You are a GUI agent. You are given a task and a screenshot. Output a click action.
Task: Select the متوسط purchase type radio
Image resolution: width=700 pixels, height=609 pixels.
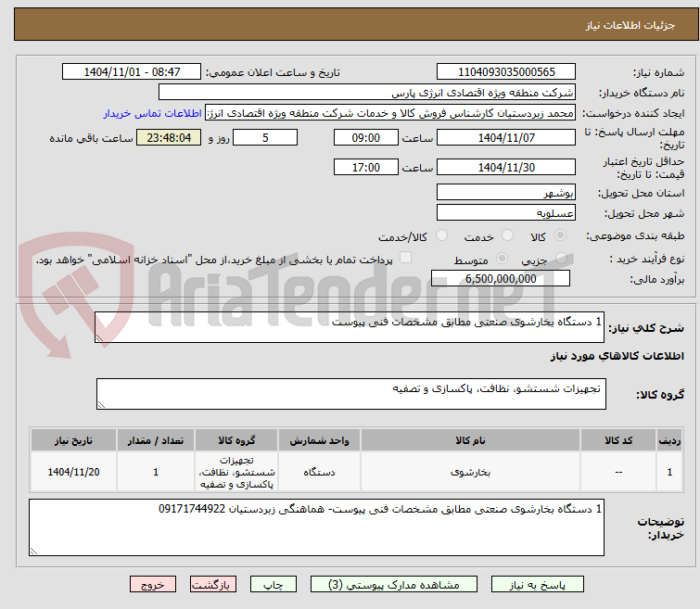click(x=502, y=259)
